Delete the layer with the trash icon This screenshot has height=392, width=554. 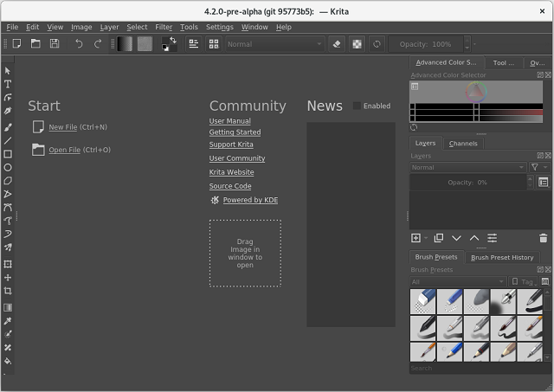pyautogui.click(x=543, y=238)
